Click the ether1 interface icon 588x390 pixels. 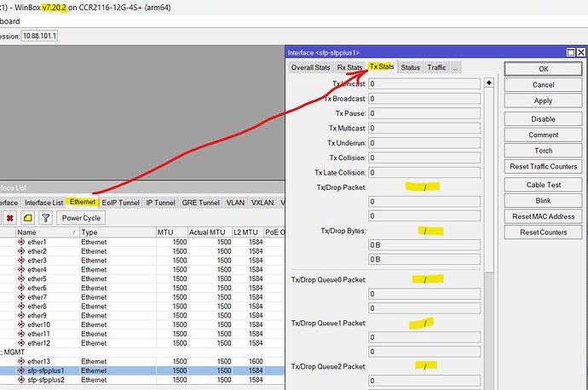(x=21, y=242)
